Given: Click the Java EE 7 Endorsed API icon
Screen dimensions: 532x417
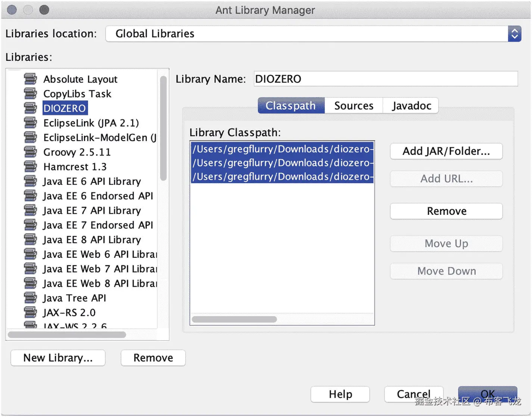Looking at the screenshot, I should (x=30, y=225).
